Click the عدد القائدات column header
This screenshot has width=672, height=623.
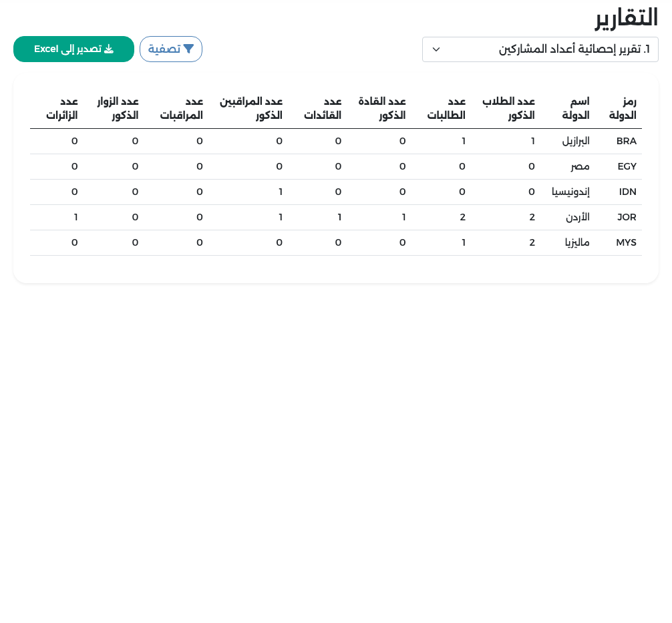pyautogui.click(x=323, y=108)
